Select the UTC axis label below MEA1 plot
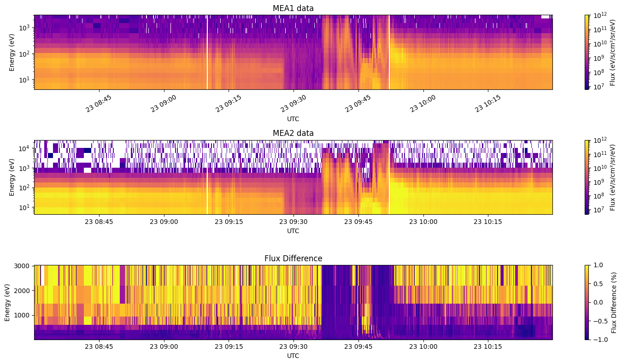The image size is (622, 364). point(293,119)
